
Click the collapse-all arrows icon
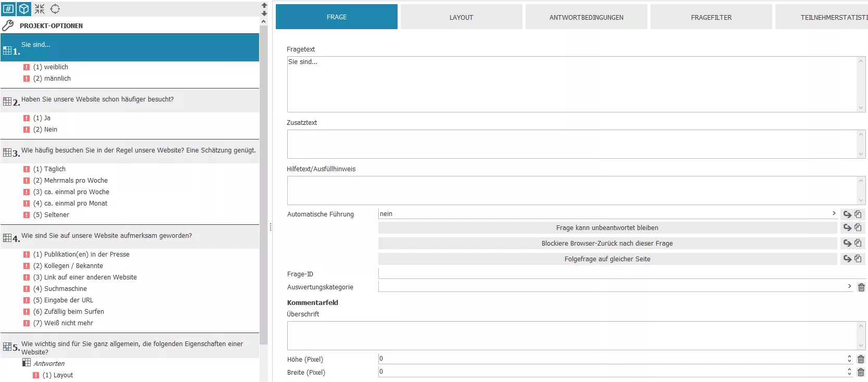pos(40,9)
